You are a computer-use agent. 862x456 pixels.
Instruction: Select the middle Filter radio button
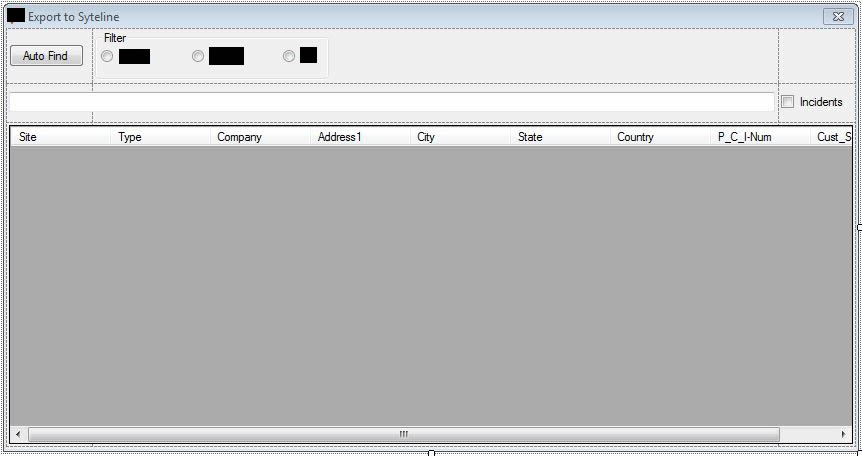coord(198,56)
